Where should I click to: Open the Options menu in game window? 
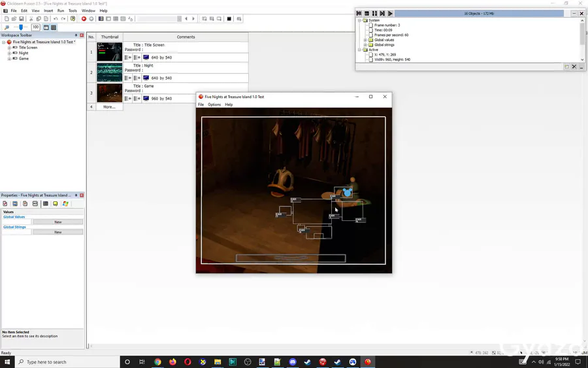coord(214,105)
